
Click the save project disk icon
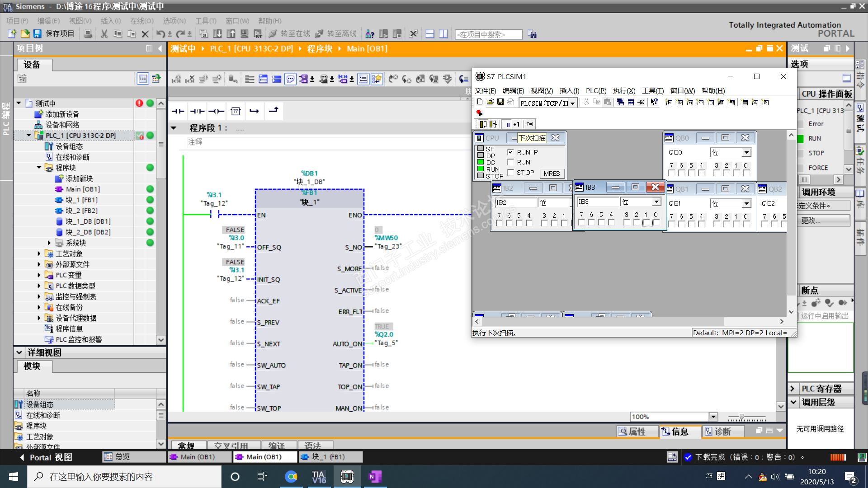click(38, 34)
